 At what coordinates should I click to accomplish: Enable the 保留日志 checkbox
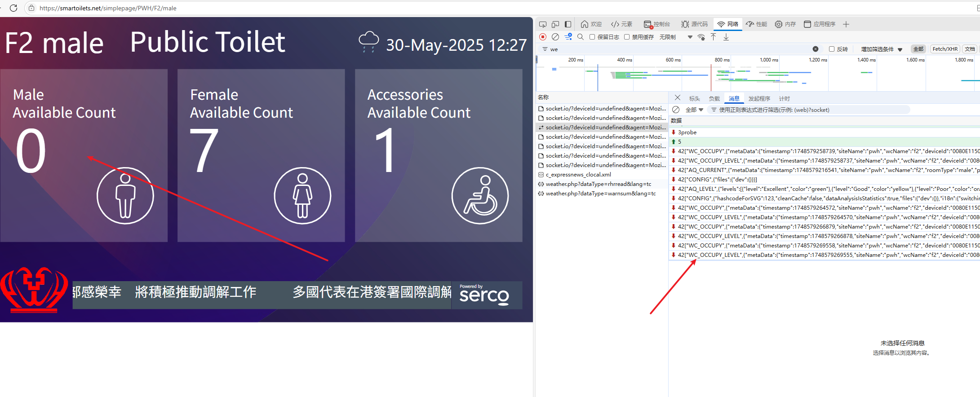(592, 37)
